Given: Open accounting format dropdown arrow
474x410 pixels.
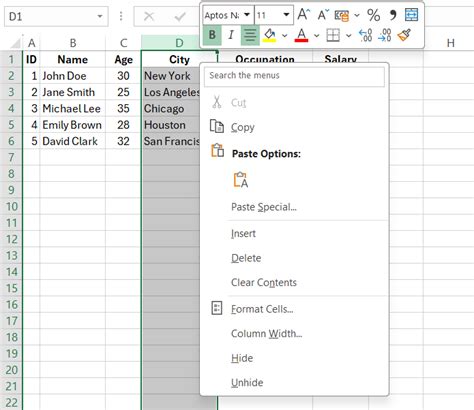Looking at the screenshot, I should pyautogui.click(x=357, y=15).
